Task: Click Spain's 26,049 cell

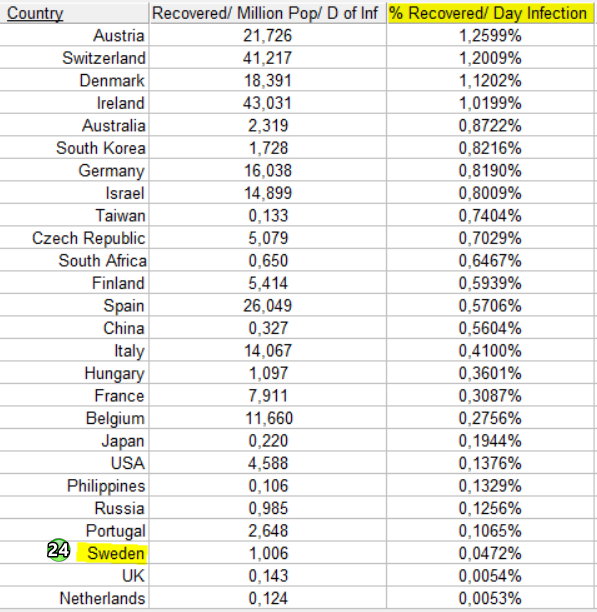Action: pos(268,306)
